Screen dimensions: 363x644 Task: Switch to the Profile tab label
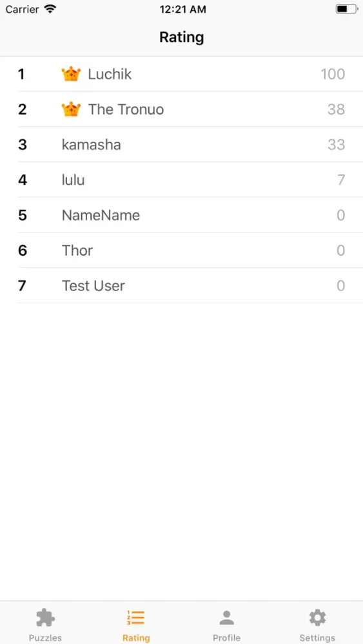pos(226,638)
